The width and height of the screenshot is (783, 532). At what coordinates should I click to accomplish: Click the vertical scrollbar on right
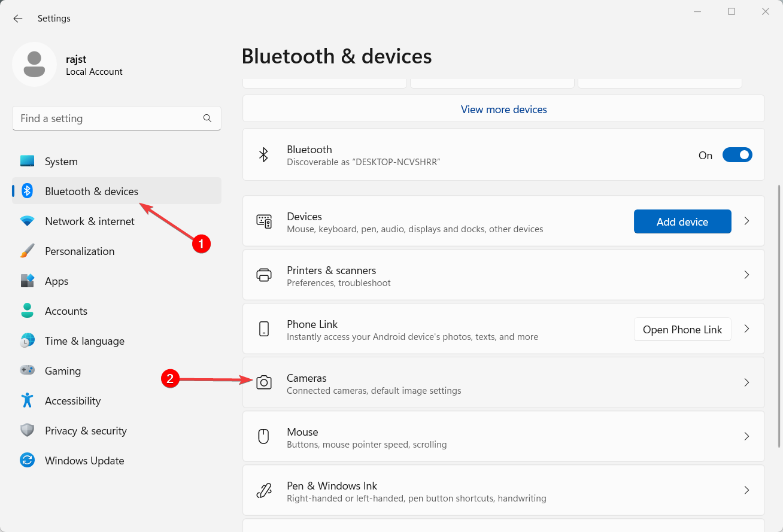click(779, 316)
